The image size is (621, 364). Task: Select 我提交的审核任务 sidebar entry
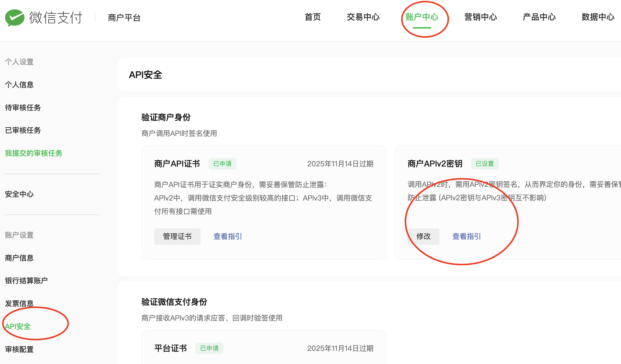34,153
